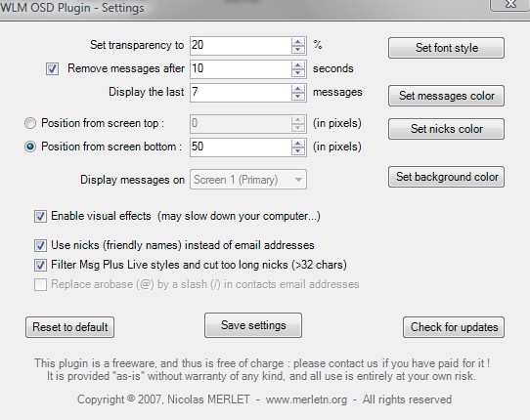Screen dimensions: 530x420
Task: Increase transparency with the up spinner arrow
Action: 298,42
